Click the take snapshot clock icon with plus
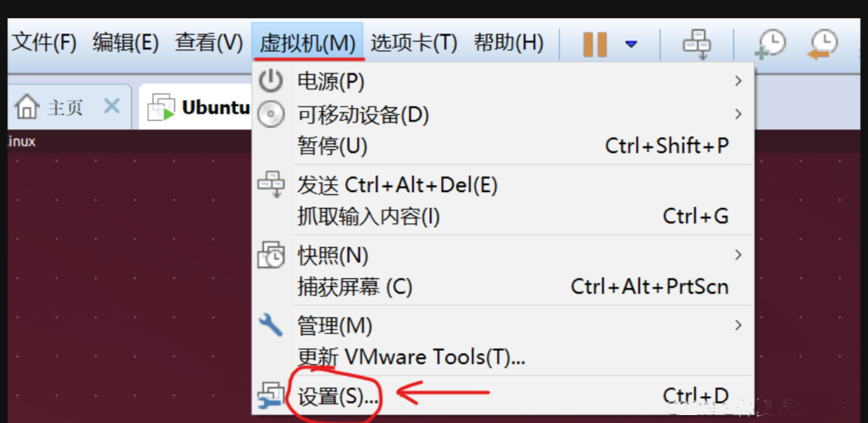This screenshot has height=423, width=868. tap(770, 44)
